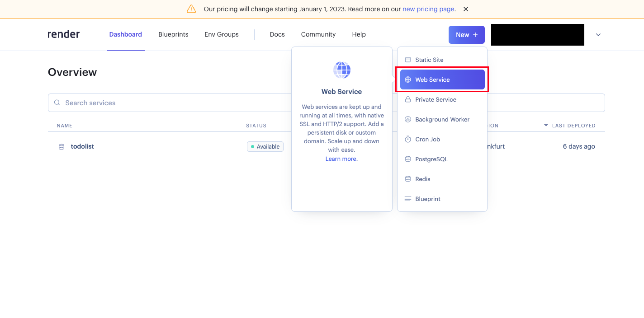Click the Background Worker icon
The image size is (644, 318).
pyautogui.click(x=408, y=119)
